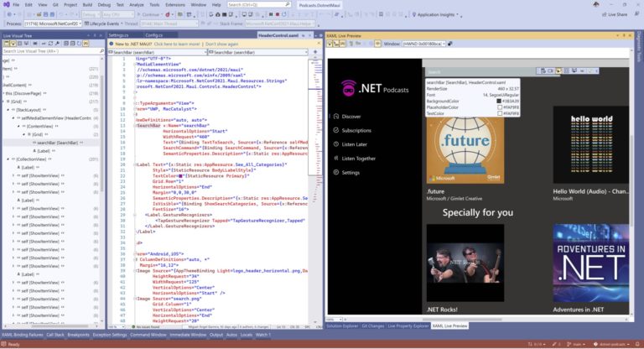Toggle the last highlighted icon in Live Visual Tree toolbar
The image size is (644, 349).
(86, 43)
